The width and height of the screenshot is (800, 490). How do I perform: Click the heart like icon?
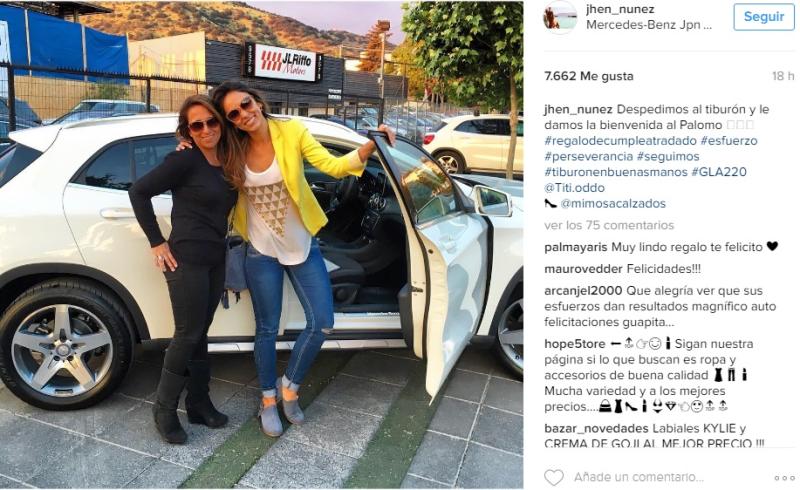point(554,477)
